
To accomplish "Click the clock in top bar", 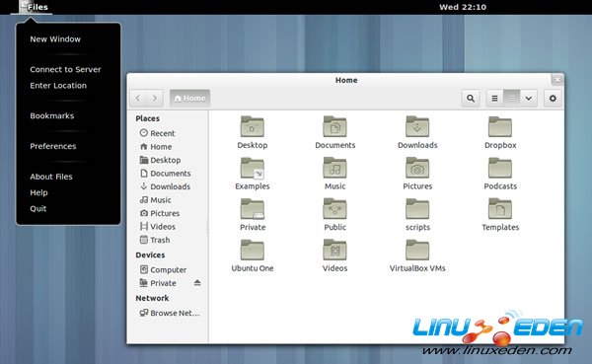I will coord(463,7).
